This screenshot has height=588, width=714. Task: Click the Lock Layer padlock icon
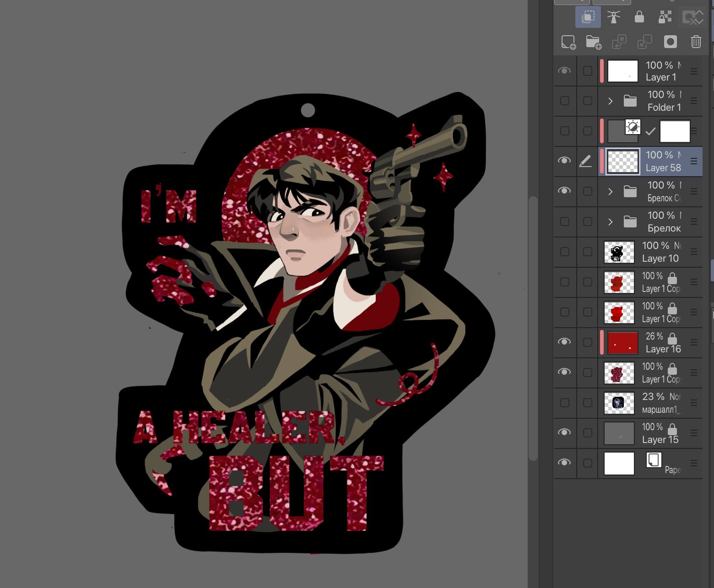pos(639,17)
